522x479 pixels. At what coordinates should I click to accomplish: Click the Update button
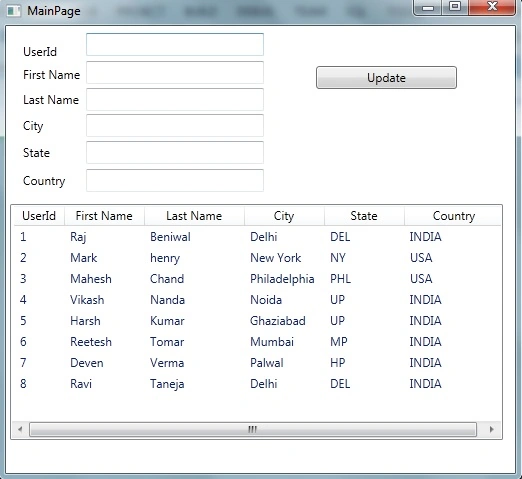(x=386, y=78)
